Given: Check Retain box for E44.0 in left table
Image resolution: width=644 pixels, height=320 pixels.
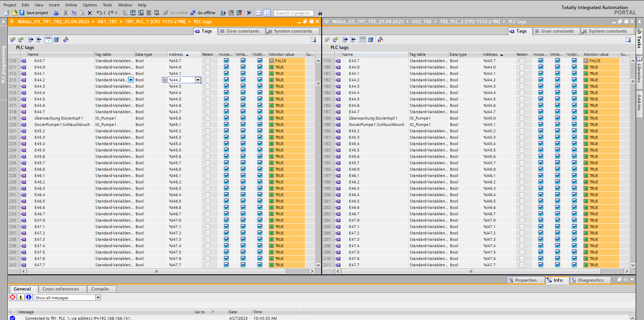Looking at the screenshot, I should click(207, 67).
